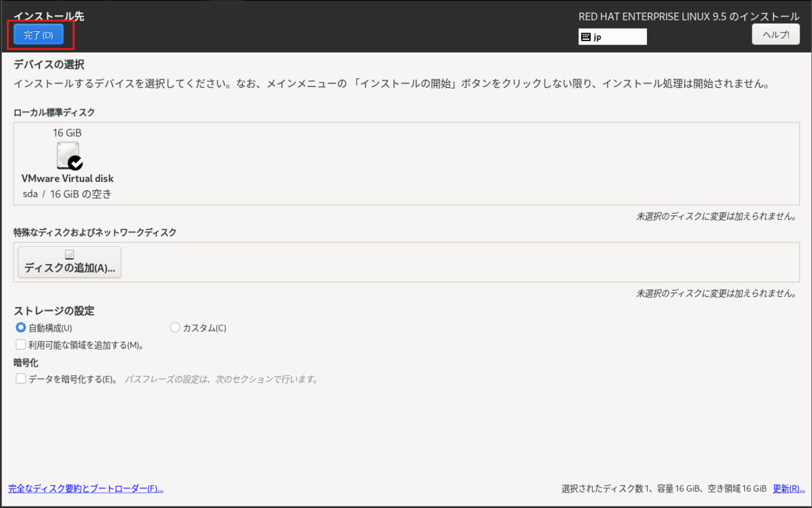Click the jp keyboard layout indicator
The image size is (812, 508).
(x=612, y=37)
